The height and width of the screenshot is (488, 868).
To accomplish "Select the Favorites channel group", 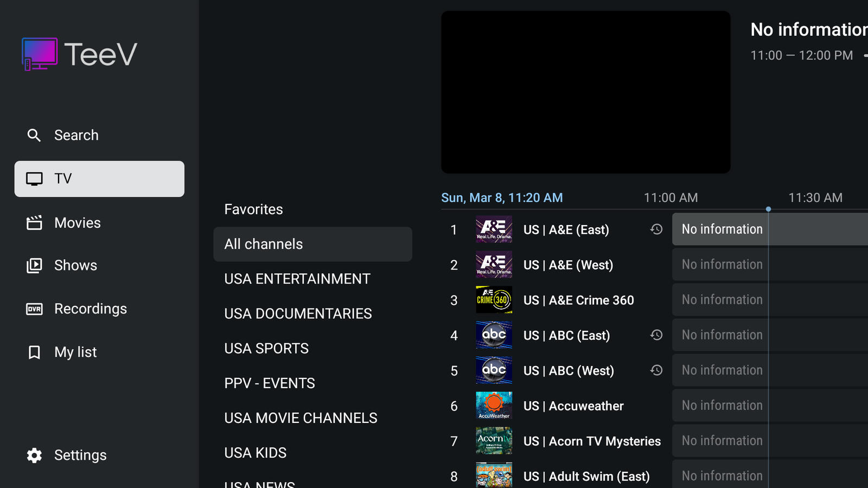I will pyautogui.click(x=254, y=209).
